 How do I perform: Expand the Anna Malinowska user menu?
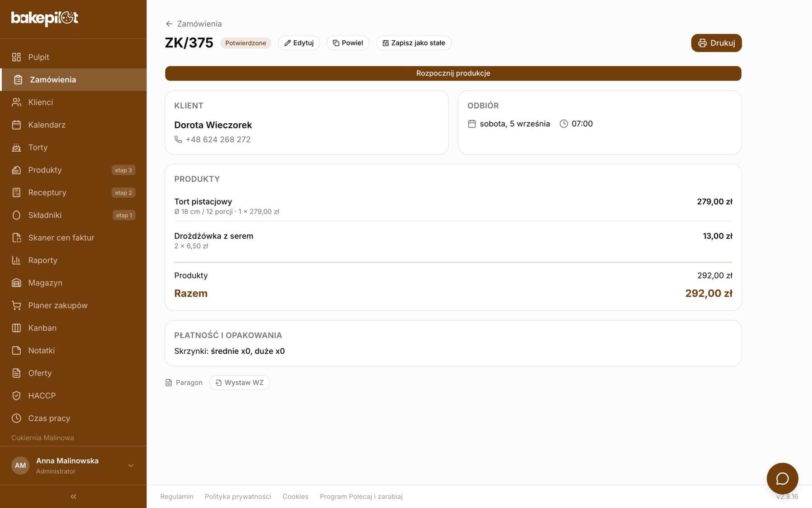click(73, 466)
